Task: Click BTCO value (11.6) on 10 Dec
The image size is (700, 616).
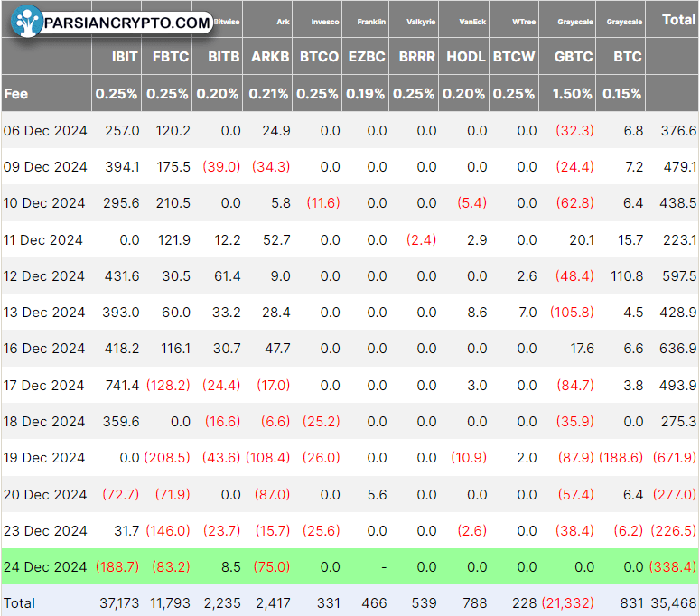Action: 323,203
